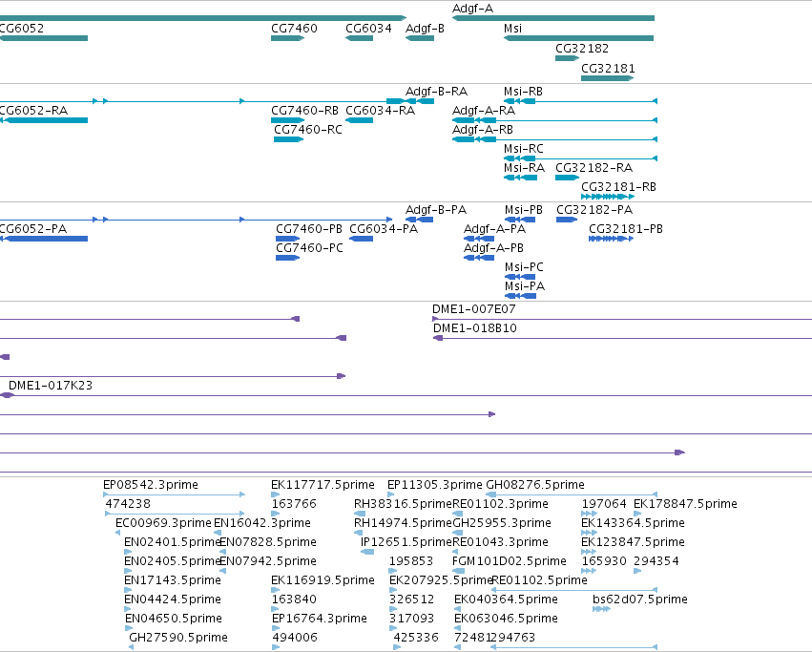The width and height of the screenshot is (812, 652).
Task: Click EST label EK063046.5prime
Action: 506,619
